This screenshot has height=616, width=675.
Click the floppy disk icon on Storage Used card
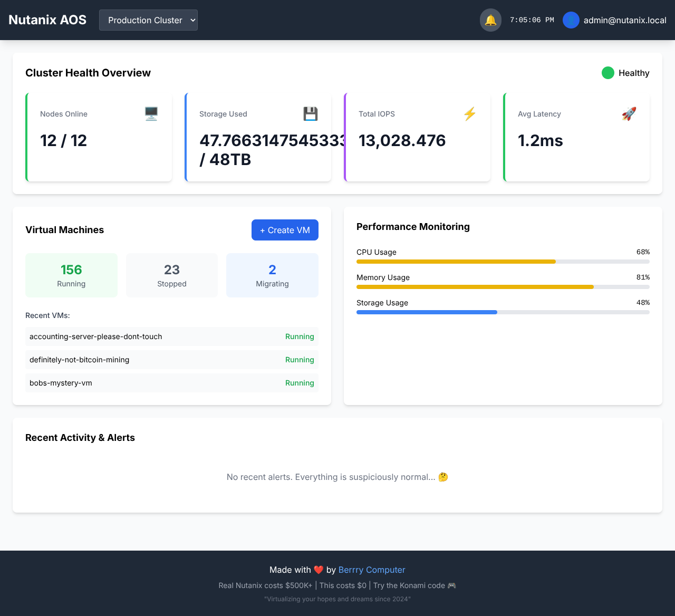(x=311, y=113)
